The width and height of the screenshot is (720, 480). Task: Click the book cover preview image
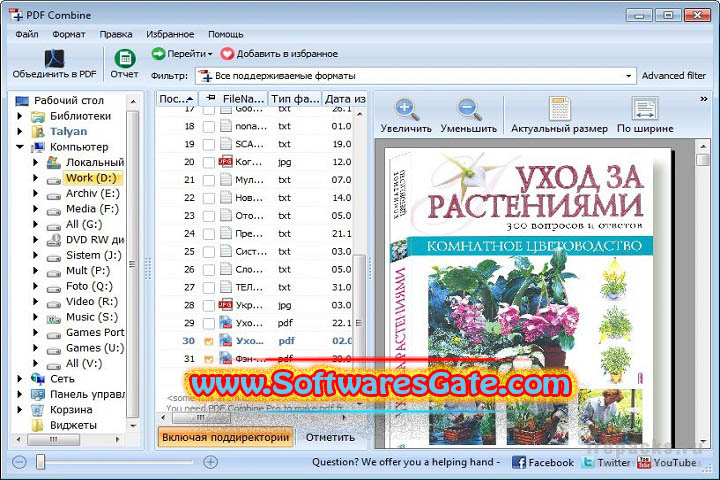coord(528,298)
